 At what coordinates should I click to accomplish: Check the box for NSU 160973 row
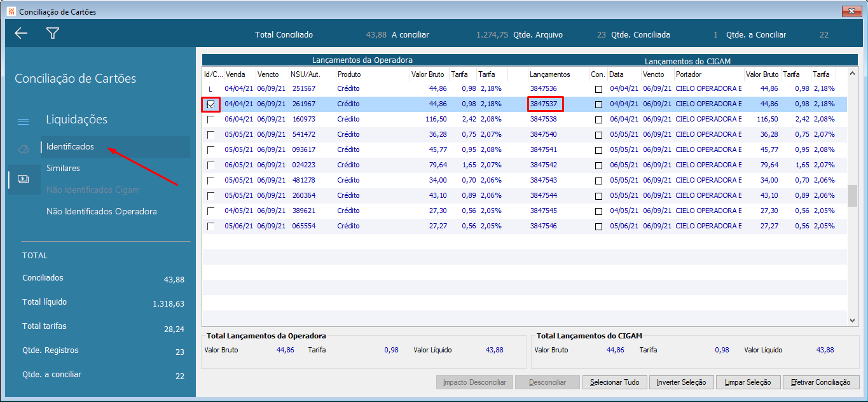pos(211,120)
